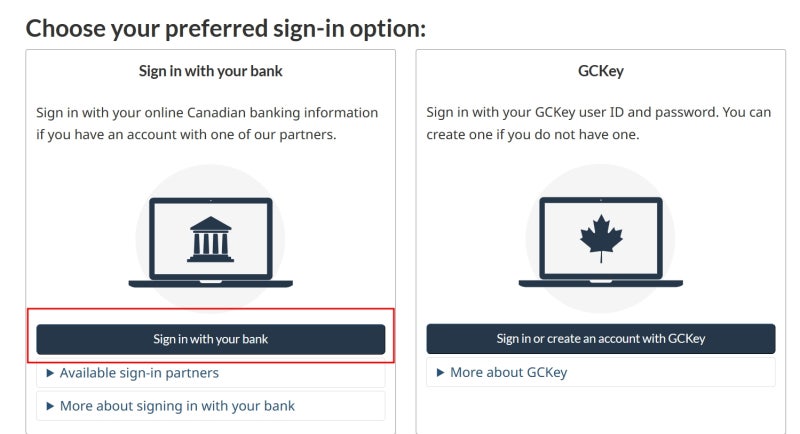Expand the Available sign-in partners section
Viewport: 800px width, 434px height.
pyautogui.click(x=210, y=373)
